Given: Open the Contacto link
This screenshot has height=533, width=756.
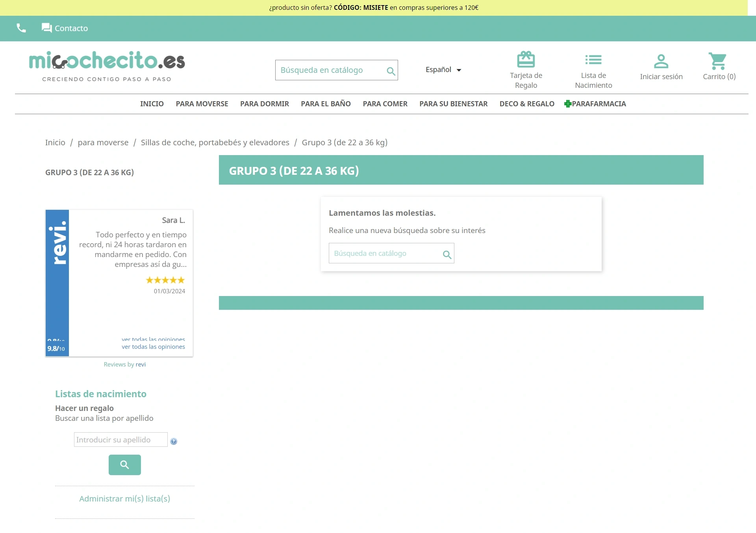Looking at the screenshot, I should [x=71, y=28].
